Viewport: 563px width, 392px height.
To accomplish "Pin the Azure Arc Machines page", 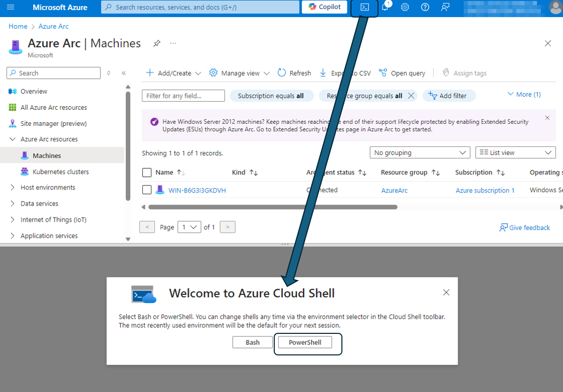I will (156, 44).
